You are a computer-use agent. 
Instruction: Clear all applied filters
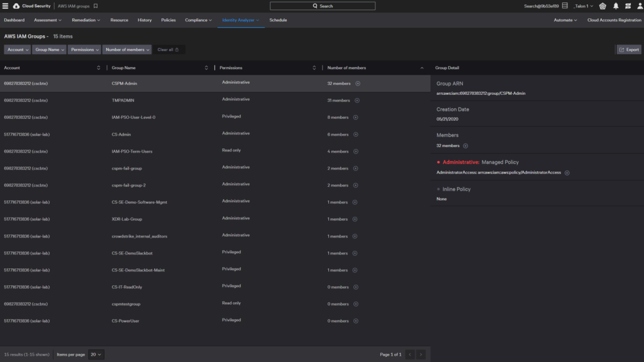tap(169, 50)
